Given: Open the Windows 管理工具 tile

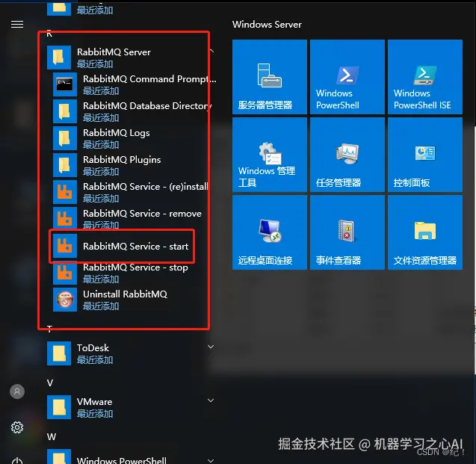Looking at the screenshot, I should (270, 155).
